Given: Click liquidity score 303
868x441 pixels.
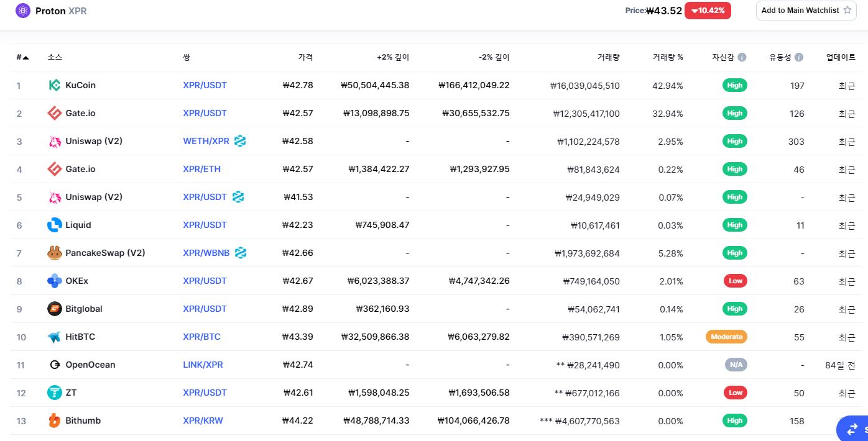Looking at the screenshot, I should coord(796,142).
